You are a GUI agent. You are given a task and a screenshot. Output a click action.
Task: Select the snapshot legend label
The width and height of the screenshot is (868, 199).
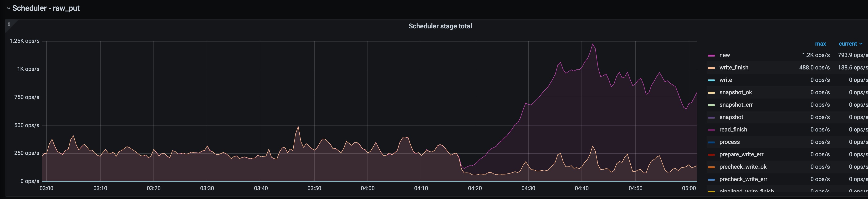tap(731, 117)
